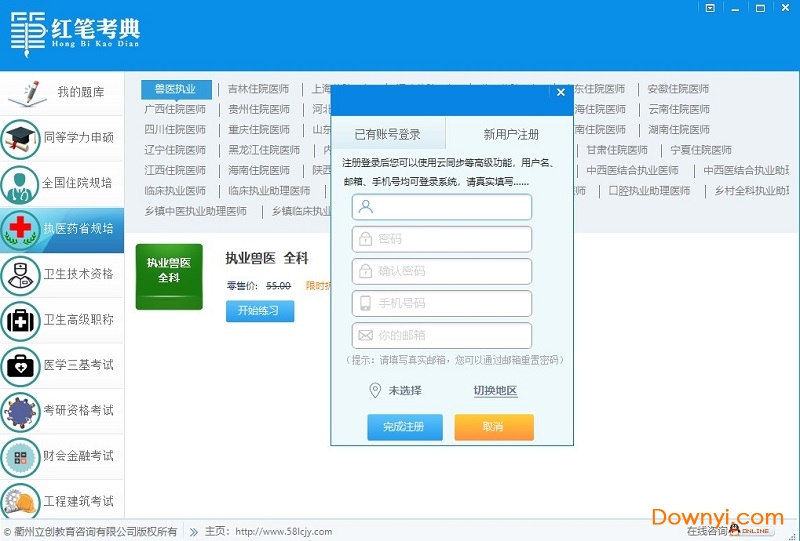Viewport: 800px width, 541px height.
Task: Focus the 你的邮箱 email field
Action: (x=442, y=335)
